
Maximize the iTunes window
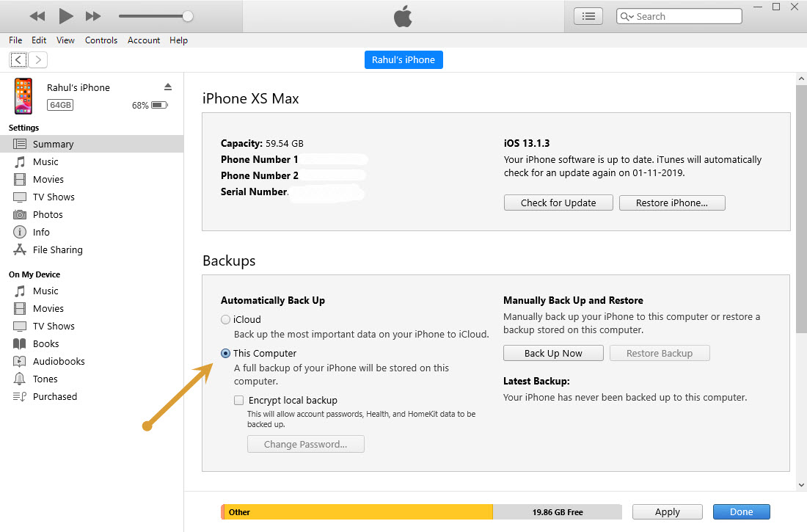pyautogui.click(x=776, y=7)
